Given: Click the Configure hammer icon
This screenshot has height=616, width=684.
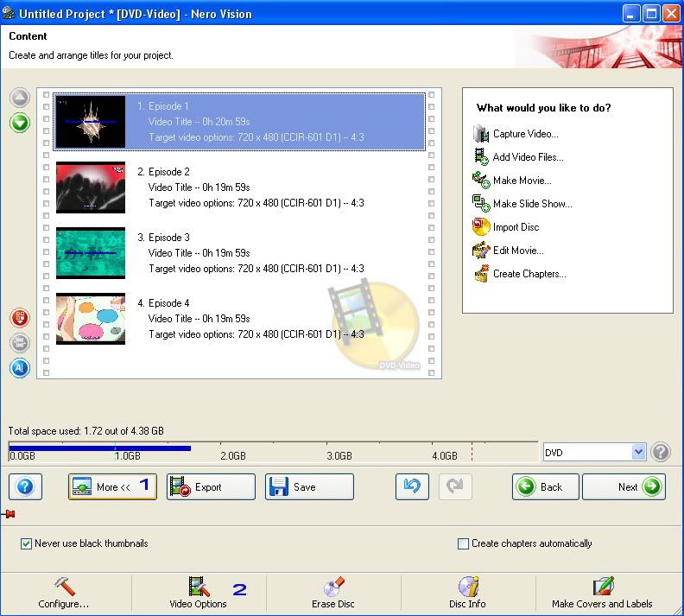Looking at the screenshot, I should pyautogui.click(x=64, y=587).
